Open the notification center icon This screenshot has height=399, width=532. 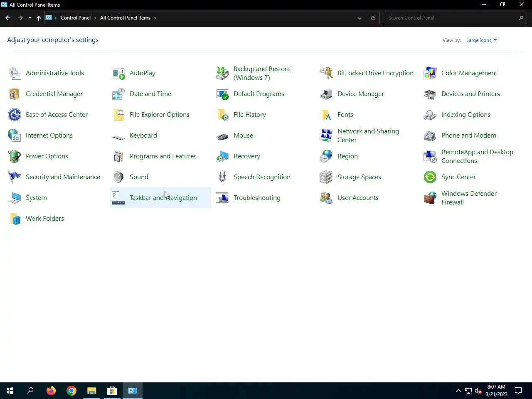tap(518, 391)
